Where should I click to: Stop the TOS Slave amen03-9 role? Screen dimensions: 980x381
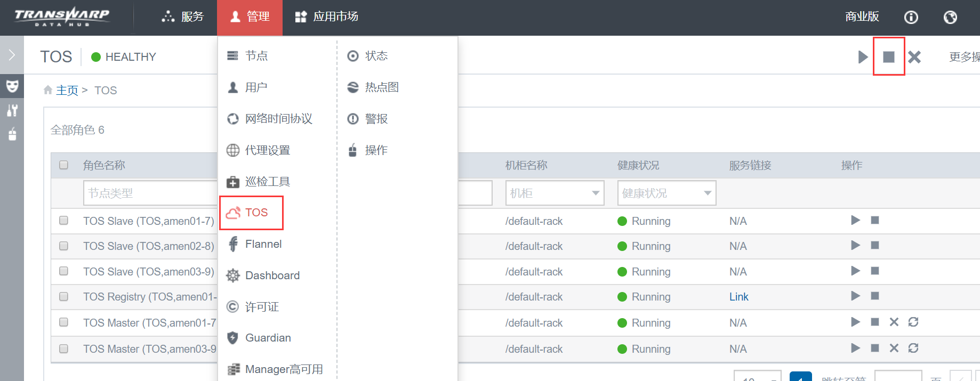[x=875, y=271]
